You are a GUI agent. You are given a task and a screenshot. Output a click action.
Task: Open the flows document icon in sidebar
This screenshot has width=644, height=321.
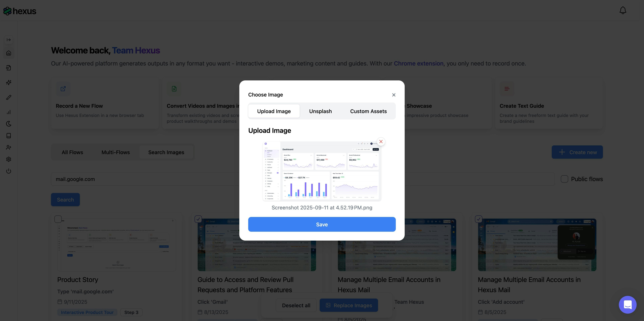click(x=9, y=68)
